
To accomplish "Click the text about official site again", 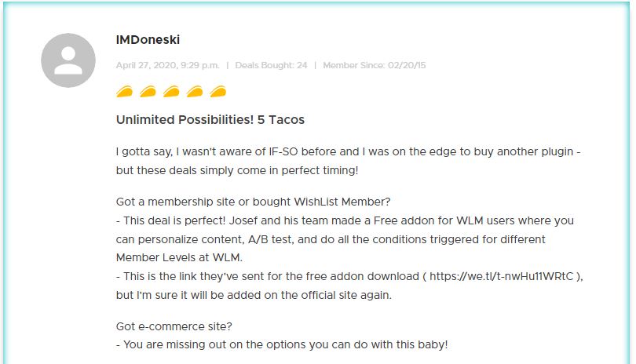I will pyautogui.click(x=254, y=295).
